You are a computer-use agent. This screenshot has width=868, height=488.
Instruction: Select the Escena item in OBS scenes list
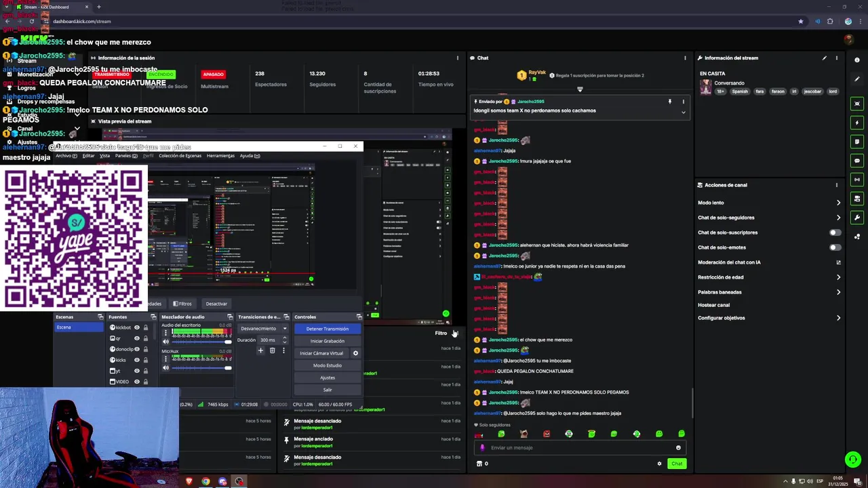[80, 327]
